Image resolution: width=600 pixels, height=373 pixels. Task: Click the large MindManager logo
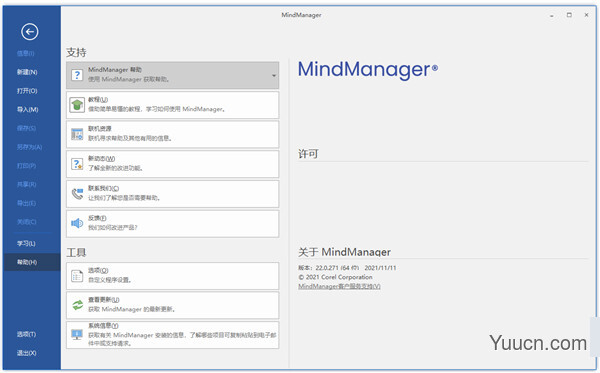pos(368,70)
